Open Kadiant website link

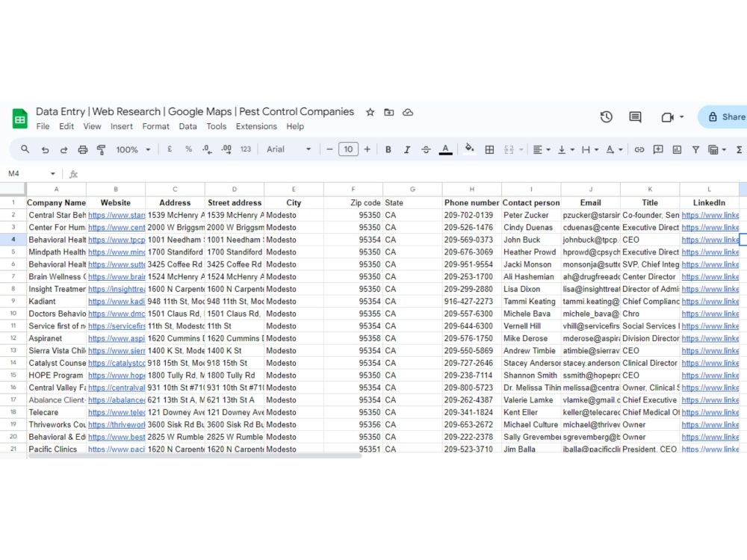pyautogui.click(x=117, y=302)
